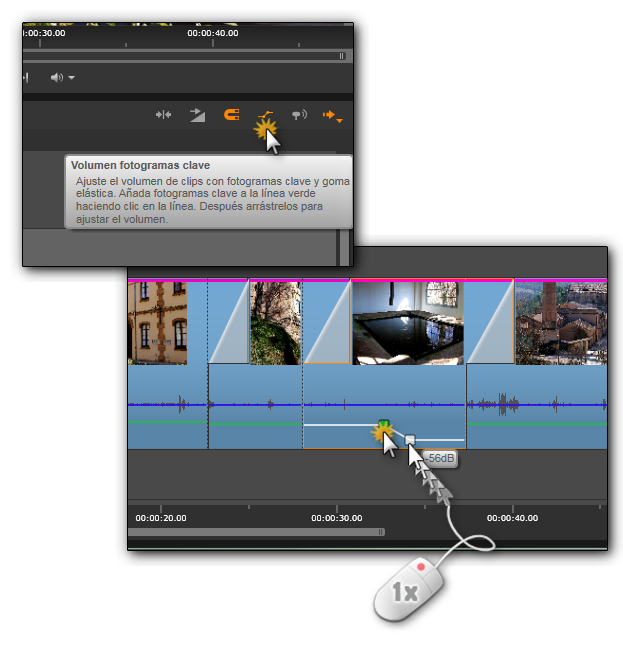Select the tree and rocks clip thumbnail
Screen dimensions: 623x651
(x=276, y=323)
